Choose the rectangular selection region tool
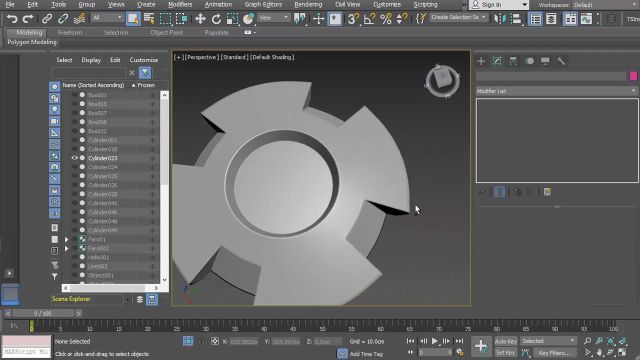The height and width of the screenshot is (360, 640). [x=165, y=19]
